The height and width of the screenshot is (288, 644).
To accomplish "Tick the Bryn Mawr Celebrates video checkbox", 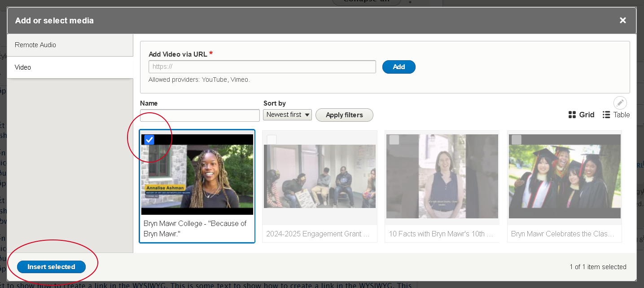I will [x=517, y=140].
